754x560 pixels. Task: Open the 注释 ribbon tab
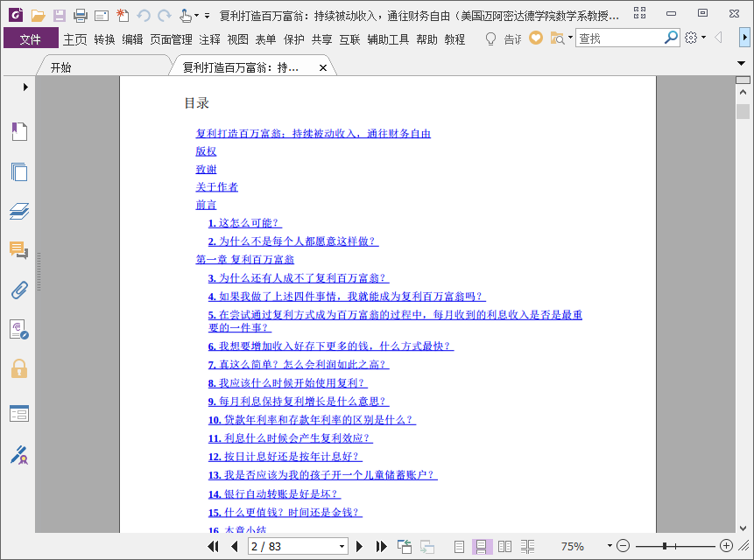209,39
